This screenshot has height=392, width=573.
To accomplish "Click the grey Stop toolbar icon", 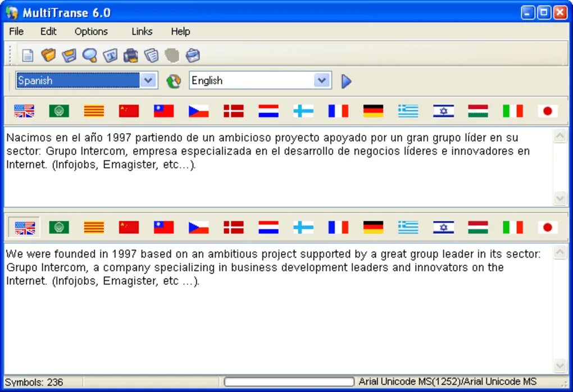I will click(172, 56).
